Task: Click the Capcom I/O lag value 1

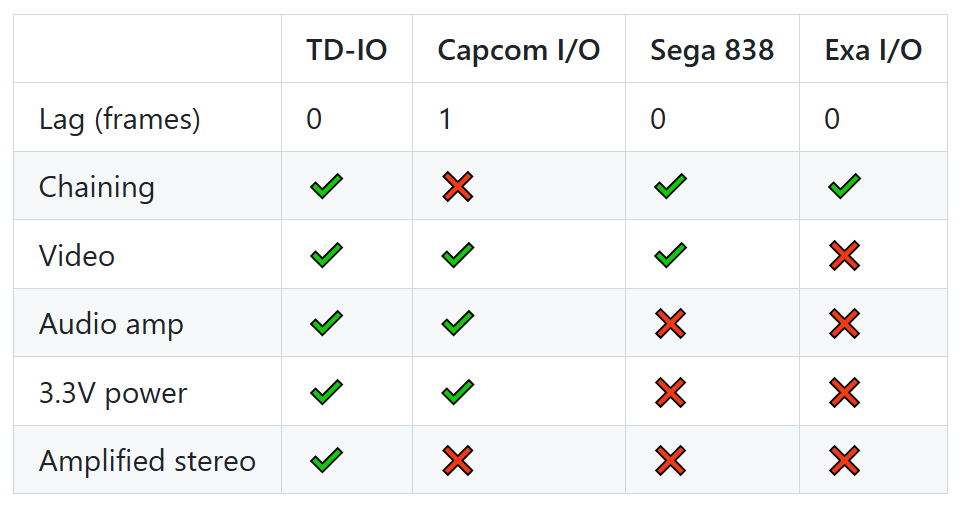Action: tap(445, 118)
